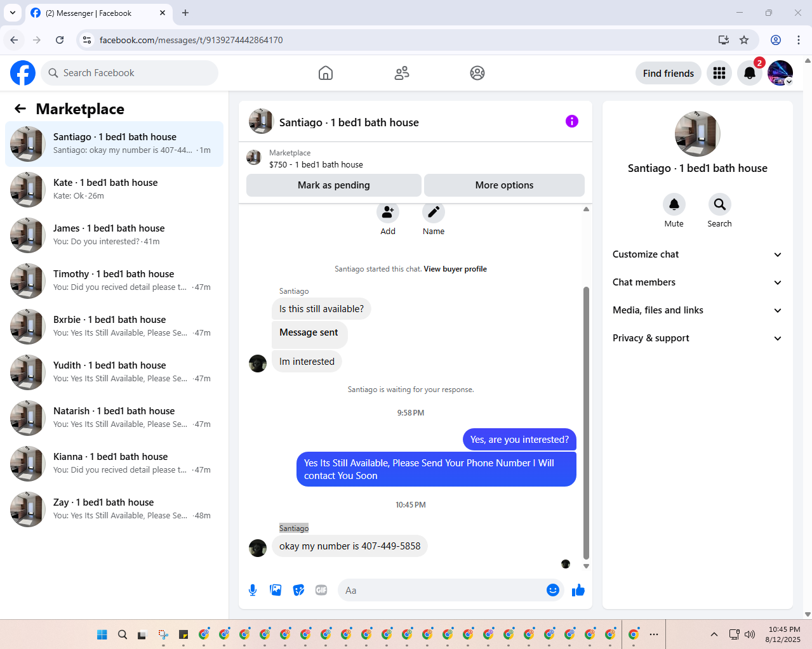Reload the page in the browser

click(60, 40)
